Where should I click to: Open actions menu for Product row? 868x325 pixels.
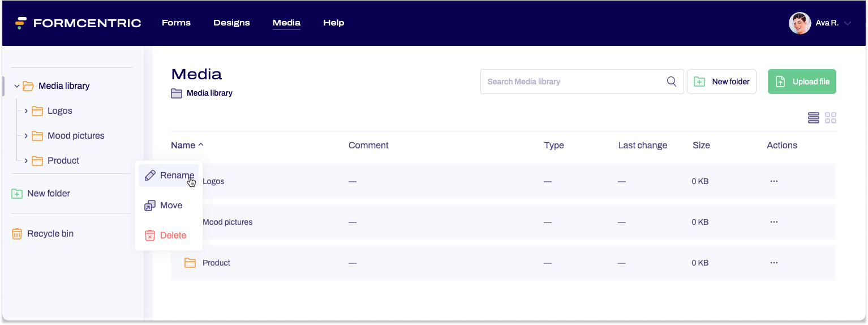[x=774, y=263]
